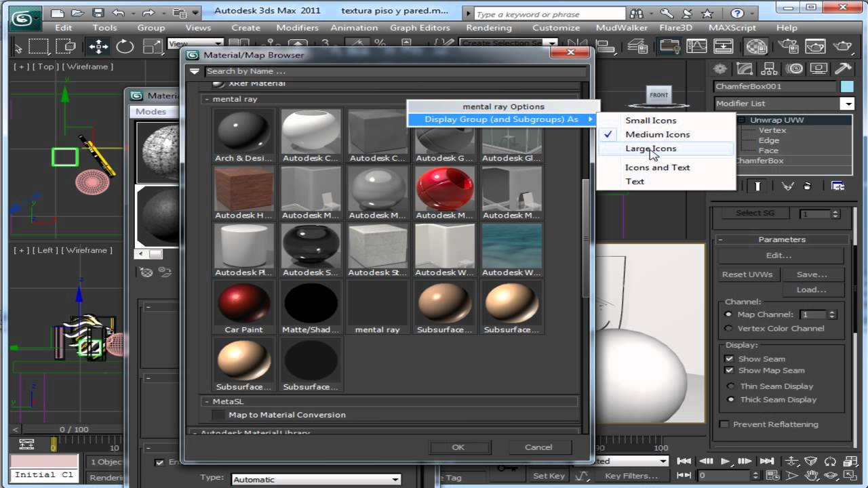Click Cancel in Material/Map Browser
Screen dimensions: 868x488
(x=538, y=447)
